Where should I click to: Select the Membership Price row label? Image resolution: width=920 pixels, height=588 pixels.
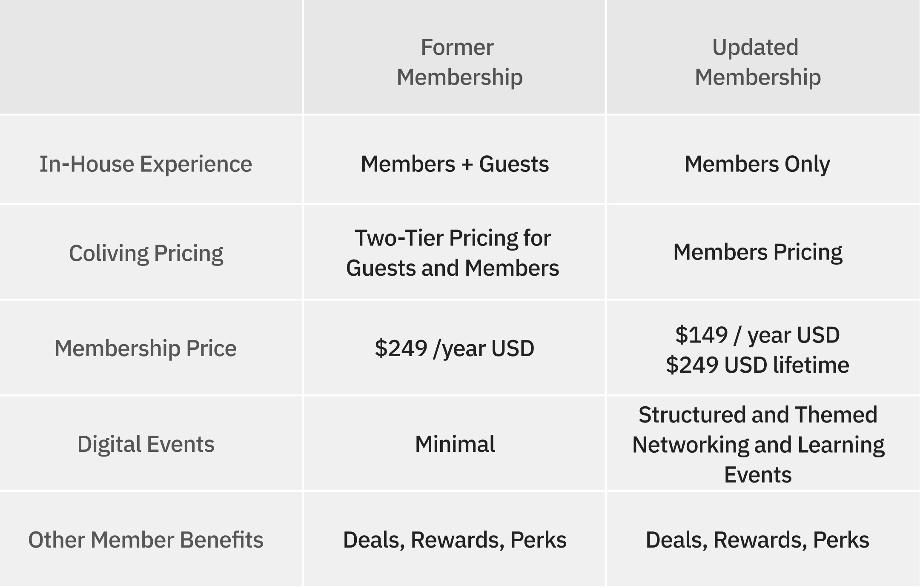[x=145, y=348]
